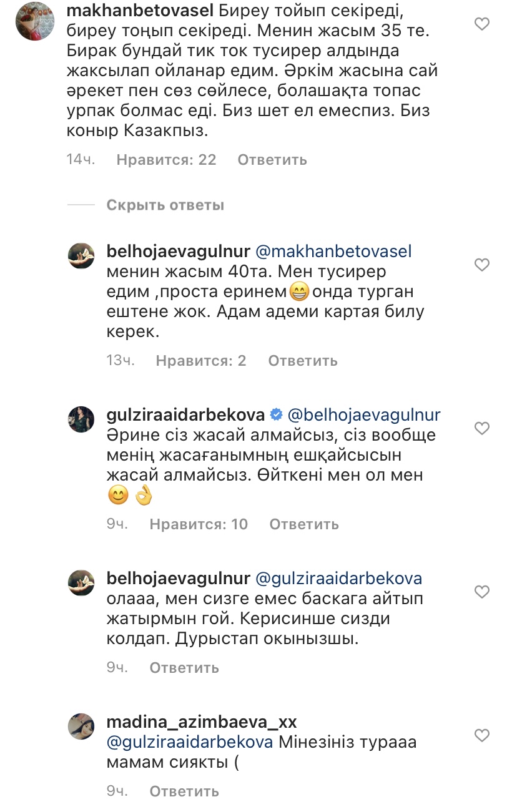Tap heart on gulziraaidarbekova's reply
The width and height of the screenshot is (517, 812).
(x=481, y=428)
